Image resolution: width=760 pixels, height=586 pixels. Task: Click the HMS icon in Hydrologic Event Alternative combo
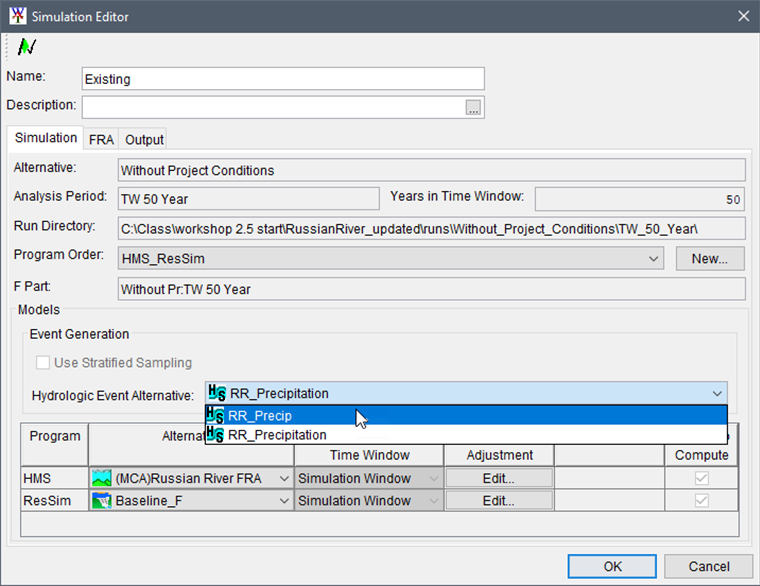point(217,393)
